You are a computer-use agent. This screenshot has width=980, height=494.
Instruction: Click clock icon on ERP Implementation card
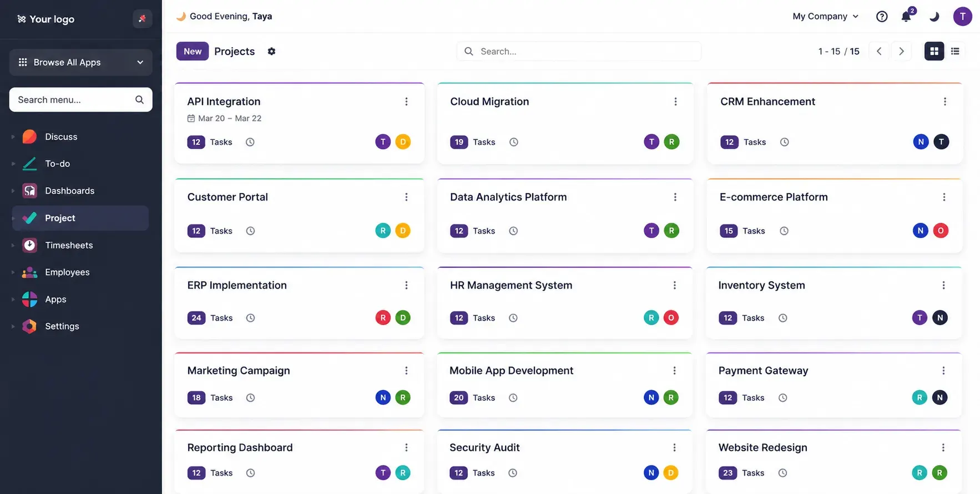click(250, 318)
